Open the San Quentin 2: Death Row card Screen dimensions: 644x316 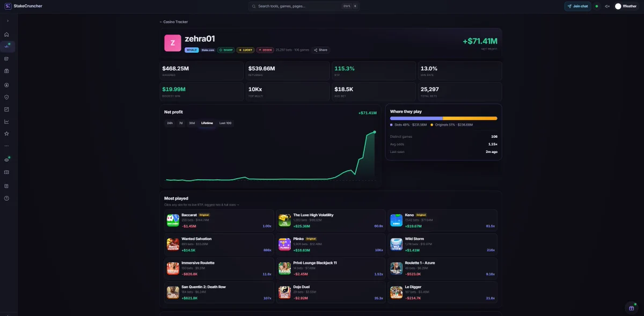[x=218, y=292]
